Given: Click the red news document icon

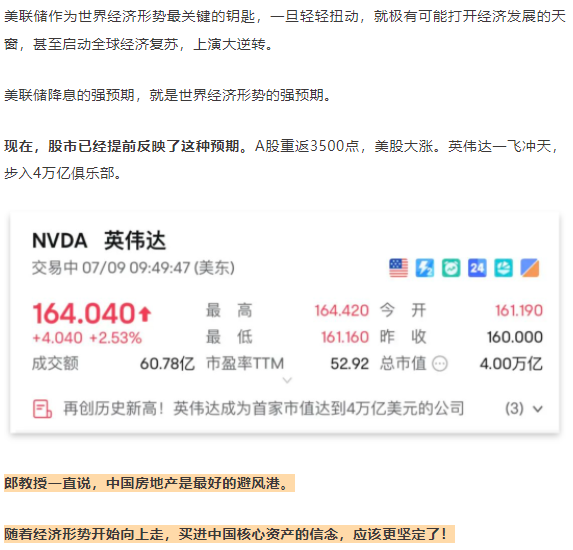Looking at the screenshot, I should (x=42, y=409).
